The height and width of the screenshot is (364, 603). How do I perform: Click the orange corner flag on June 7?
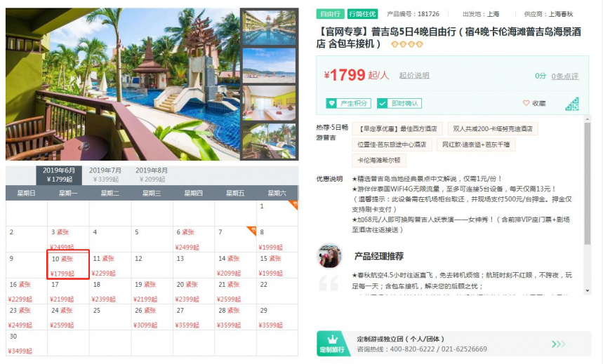252,230
